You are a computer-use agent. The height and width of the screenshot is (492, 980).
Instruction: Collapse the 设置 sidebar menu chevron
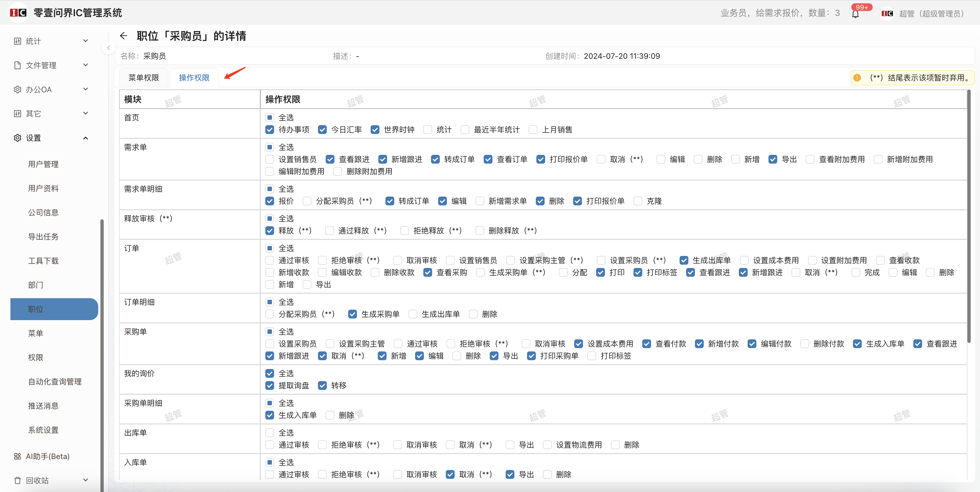coord(86,138)
